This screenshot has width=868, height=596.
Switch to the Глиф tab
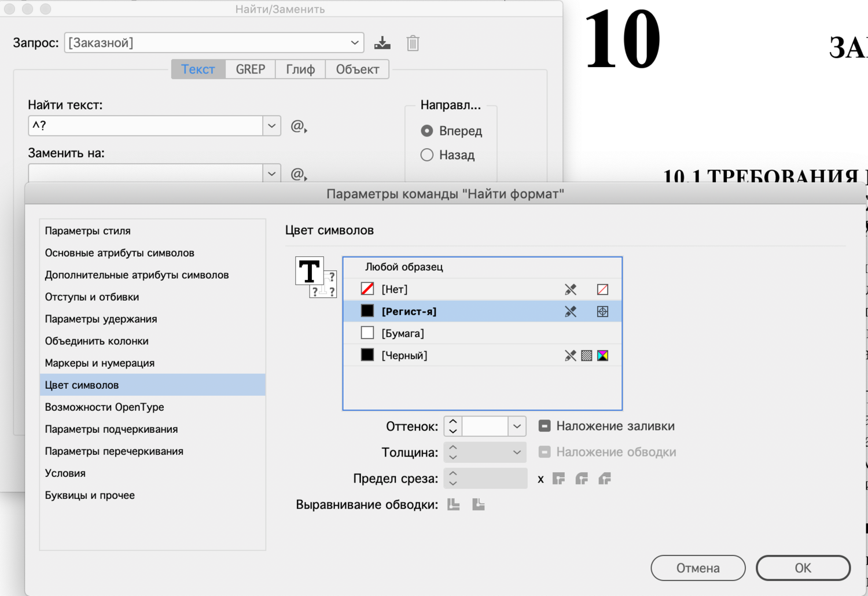pos(300,69)
